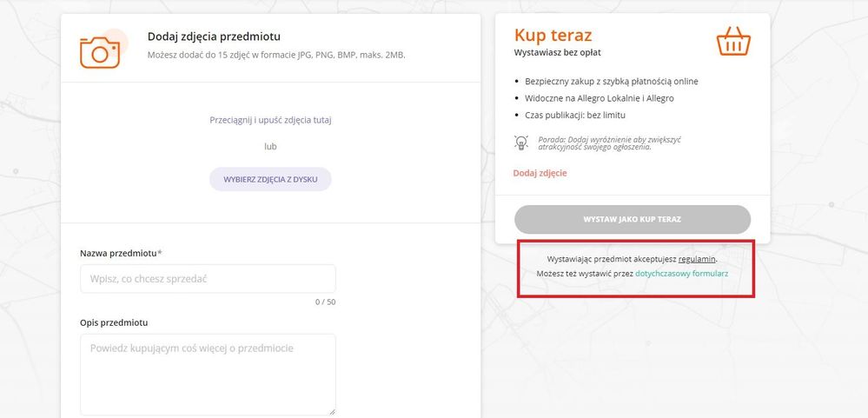Click the Opis przedmiotu field label
Image resolution: width=868 pixels, height=418 pixels.
coord(113,322)
